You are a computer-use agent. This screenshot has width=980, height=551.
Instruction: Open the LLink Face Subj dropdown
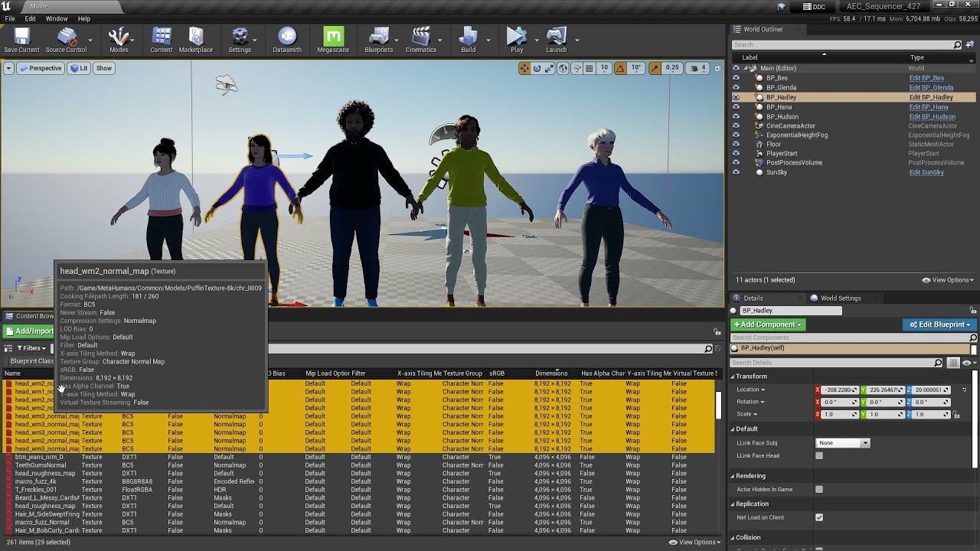pos(843,443)
